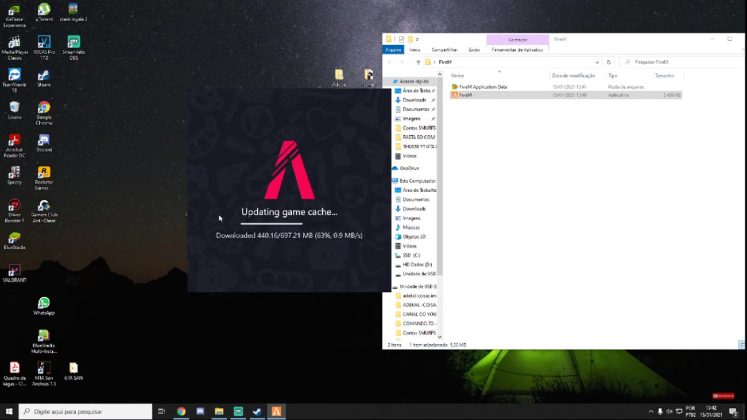The image size is (747, 420).
Task: Refresh the FiveM folder view
Action: pos(609,62)
